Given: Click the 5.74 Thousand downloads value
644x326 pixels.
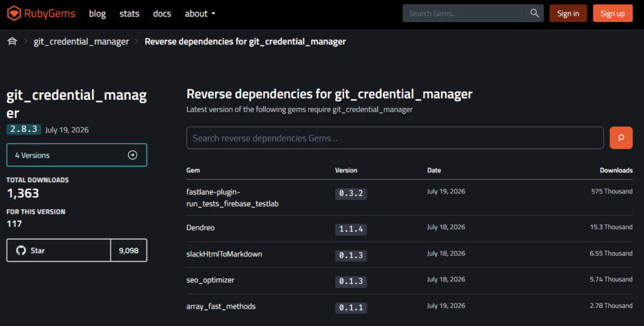Looking at the screenshot, I should click(611, 280).
